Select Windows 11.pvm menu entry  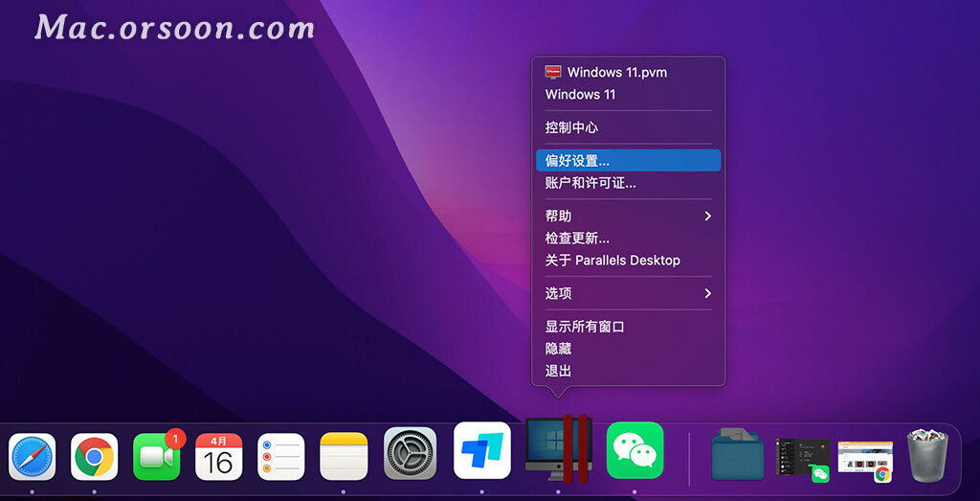point(628,73)
